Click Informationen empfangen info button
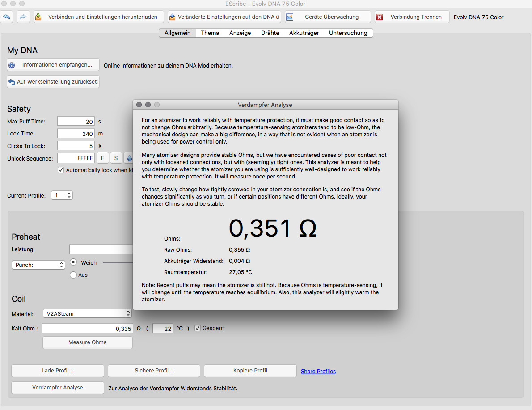This screenshot has height=410, width=532. point(53,65)
